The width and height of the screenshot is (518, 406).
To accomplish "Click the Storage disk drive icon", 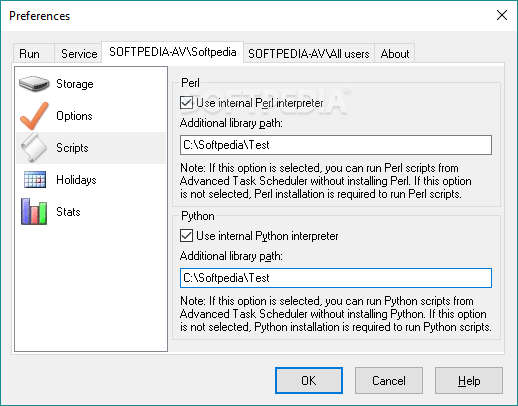I will (x=34, y=84).
